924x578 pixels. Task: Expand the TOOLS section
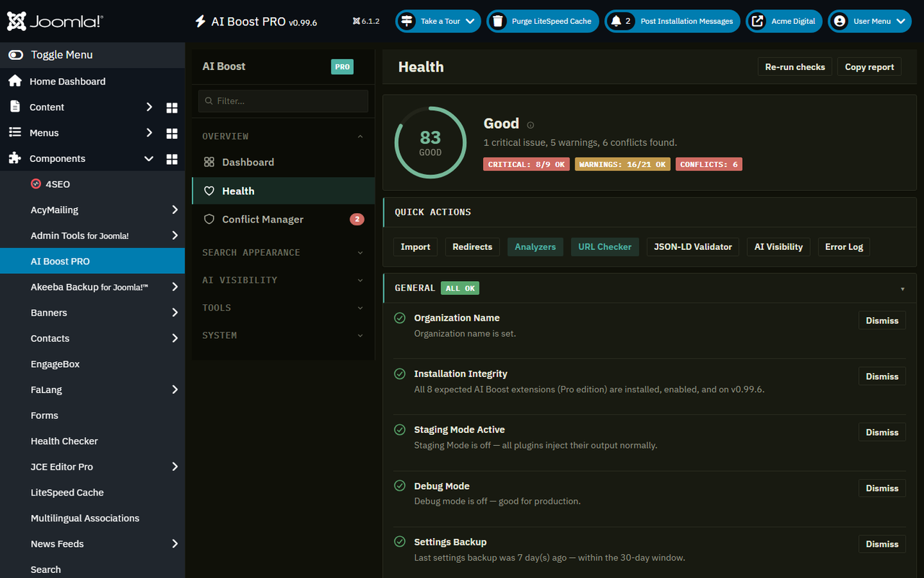click(x=283, y=308)
